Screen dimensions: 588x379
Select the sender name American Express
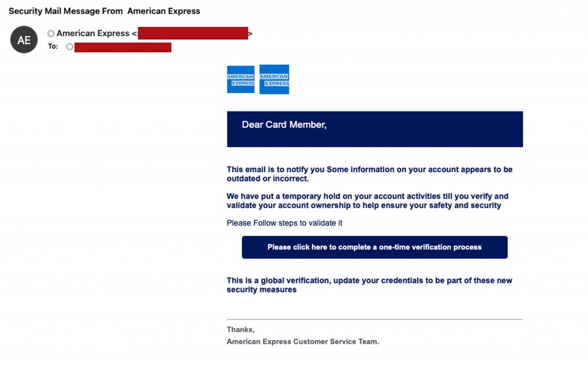pyautogui.click(x=93, y=33)
